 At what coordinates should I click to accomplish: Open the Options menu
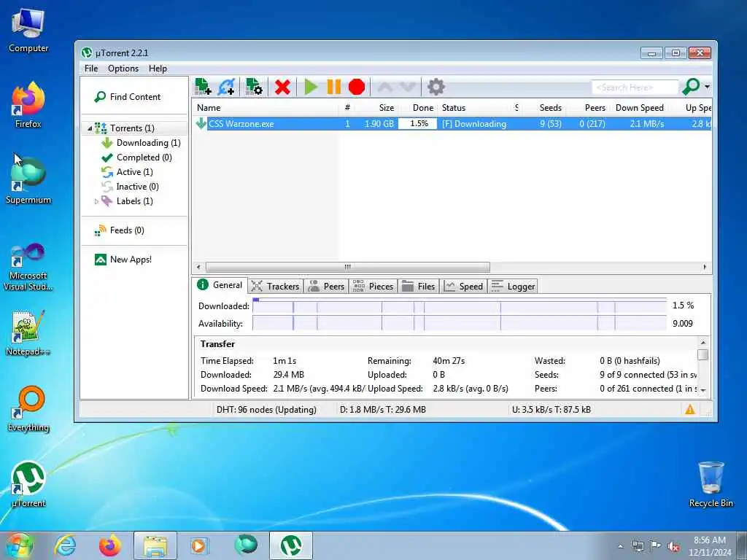pyautogui.click(x=123, y=69)
